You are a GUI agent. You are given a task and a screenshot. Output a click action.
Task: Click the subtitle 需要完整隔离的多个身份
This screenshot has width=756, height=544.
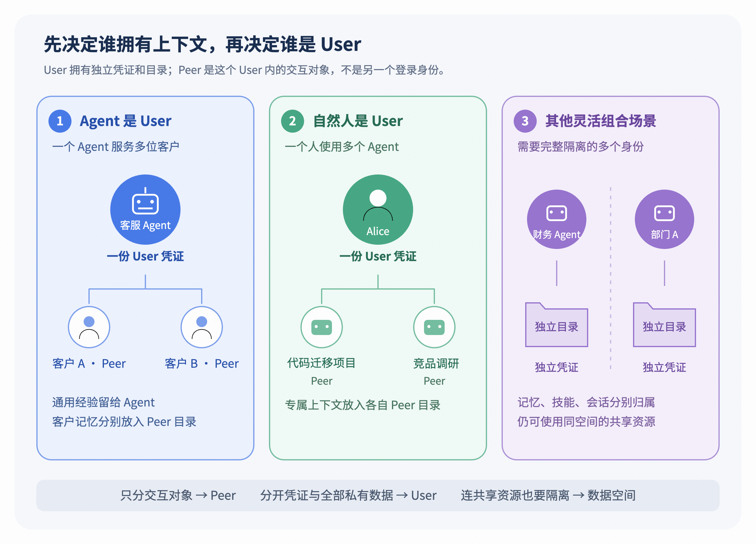tap(580, 147)
